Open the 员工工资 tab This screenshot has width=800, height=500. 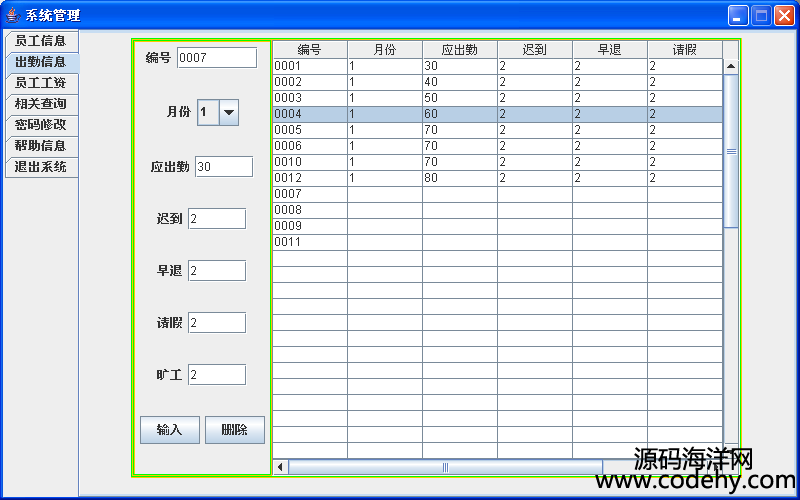click(x=41, y=83)
